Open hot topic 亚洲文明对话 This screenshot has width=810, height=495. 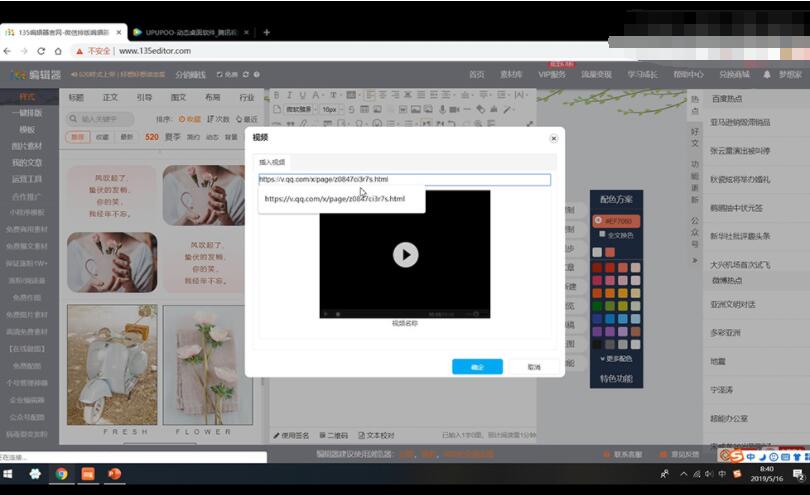coord(733,304)
